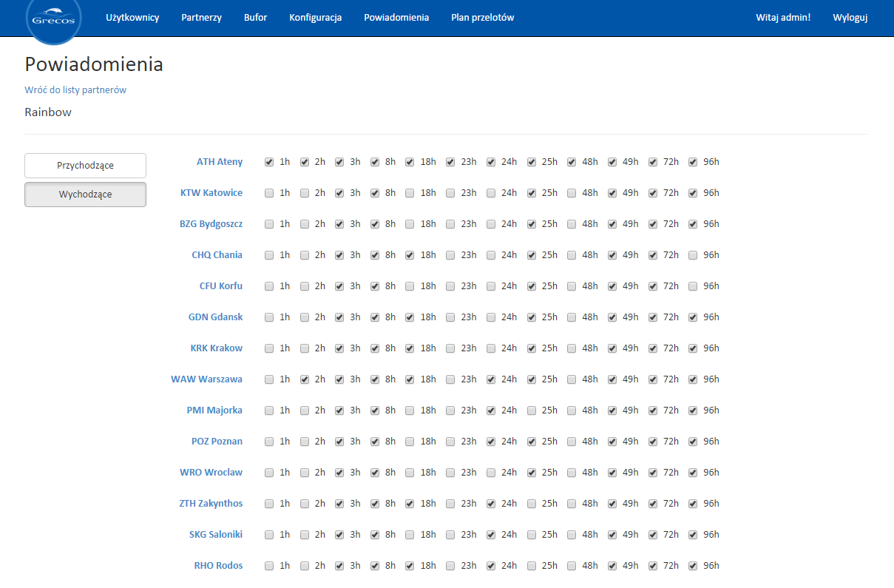Click Wyloguj to log out
Image resolution: width=894 pixels, height=588 pixels.
click(850, 18)
